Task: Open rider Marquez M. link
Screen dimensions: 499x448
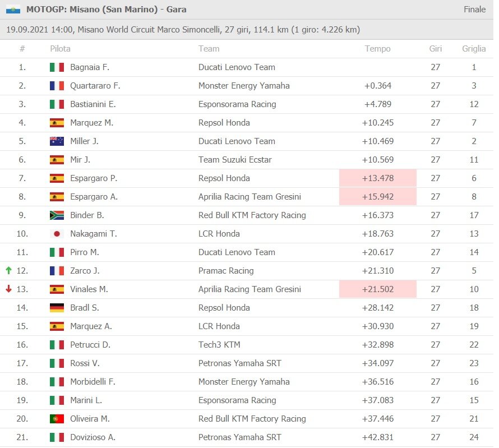Action: tap(91, 123)
